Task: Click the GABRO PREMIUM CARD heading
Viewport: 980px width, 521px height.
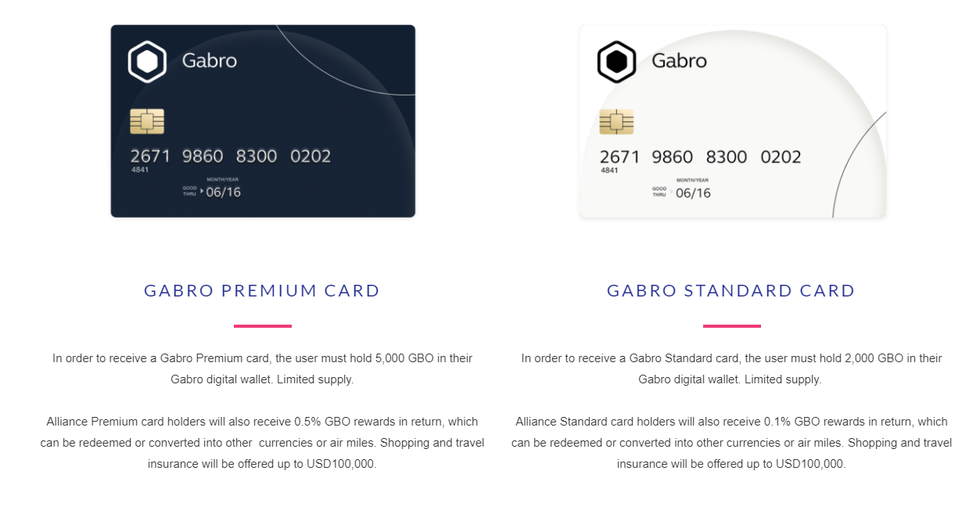Action: [262, 291]
